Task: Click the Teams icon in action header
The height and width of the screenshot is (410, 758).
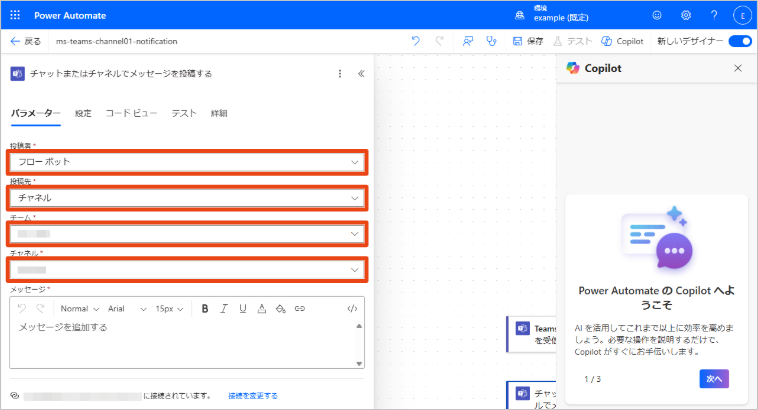Action: pyautogui.click(x=17, y=73)
